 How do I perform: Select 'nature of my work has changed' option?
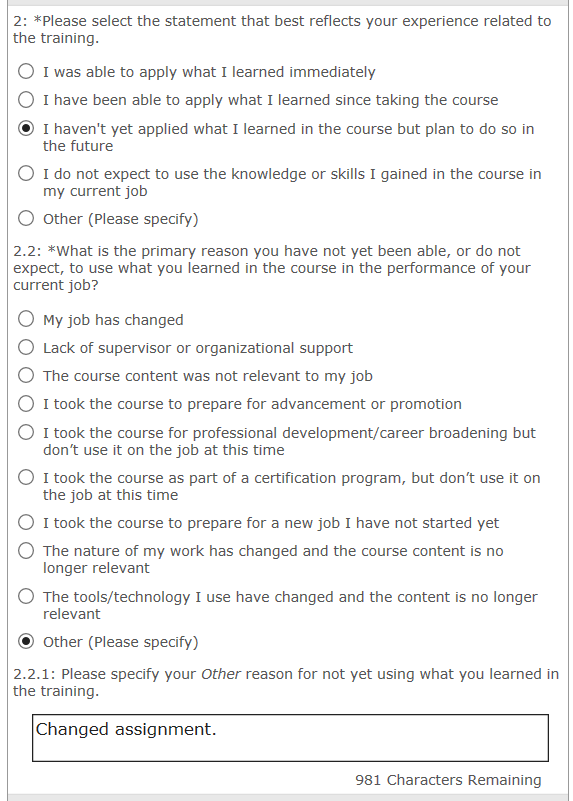tap(26, 551)
